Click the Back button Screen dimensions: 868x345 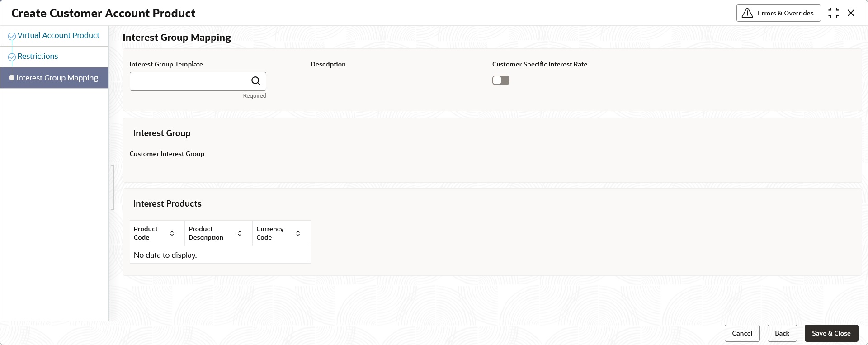pyautogui.click(x=782, y=333)
